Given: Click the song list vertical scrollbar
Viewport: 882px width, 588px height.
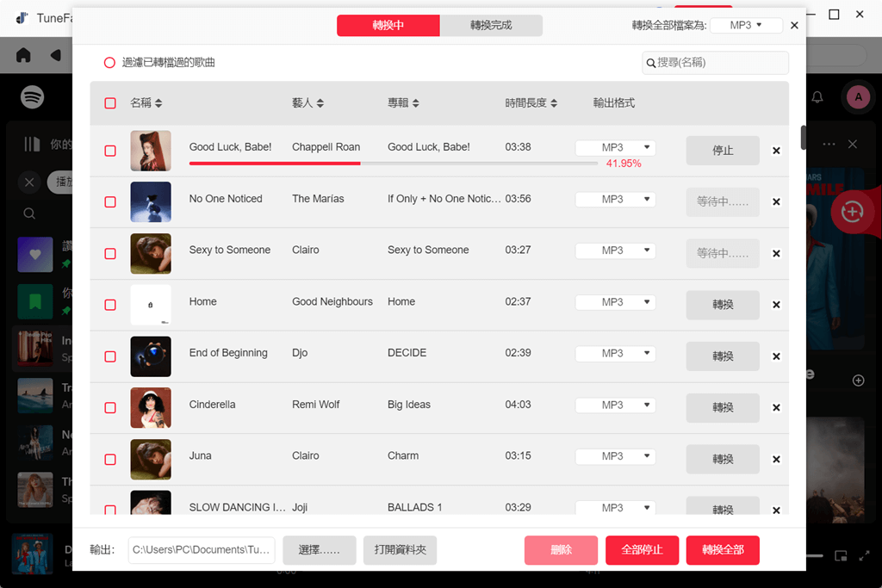Looking at the screenshot, I should (804, 138).
